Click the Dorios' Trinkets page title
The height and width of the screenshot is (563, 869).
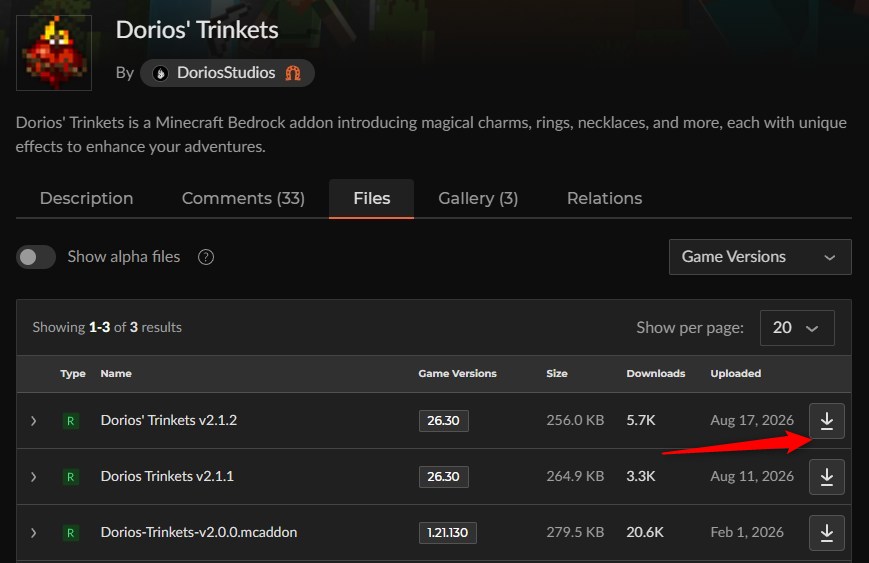pos(197,30)
